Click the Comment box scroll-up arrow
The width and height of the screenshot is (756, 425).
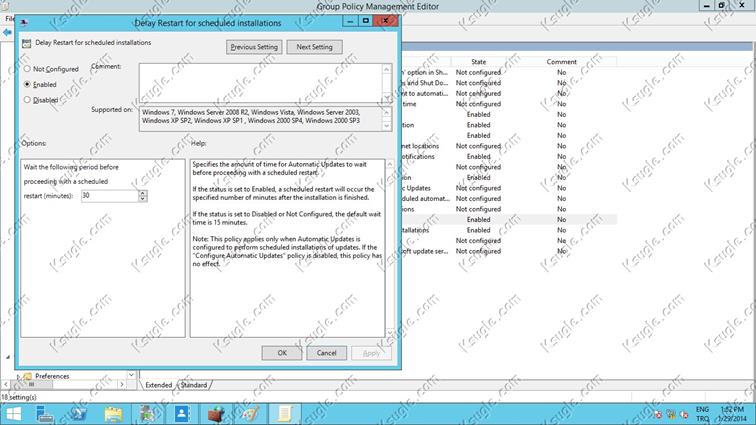click(387, 69)
